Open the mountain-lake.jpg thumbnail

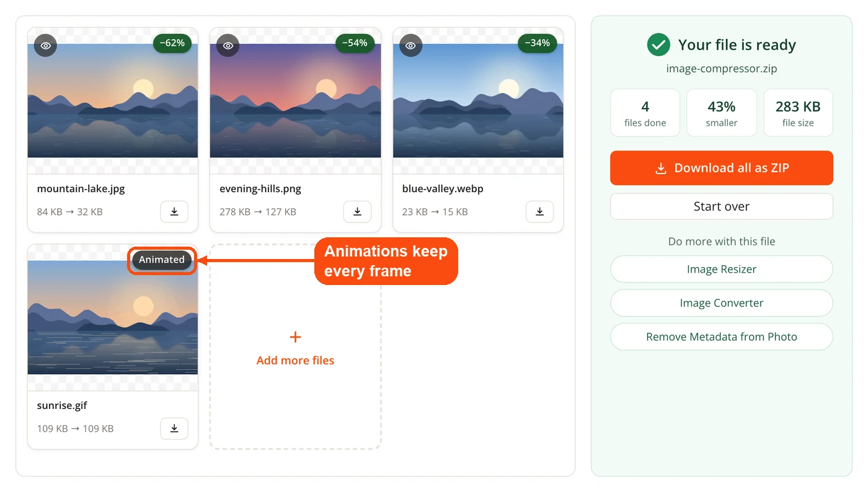(x=113, y=100)
